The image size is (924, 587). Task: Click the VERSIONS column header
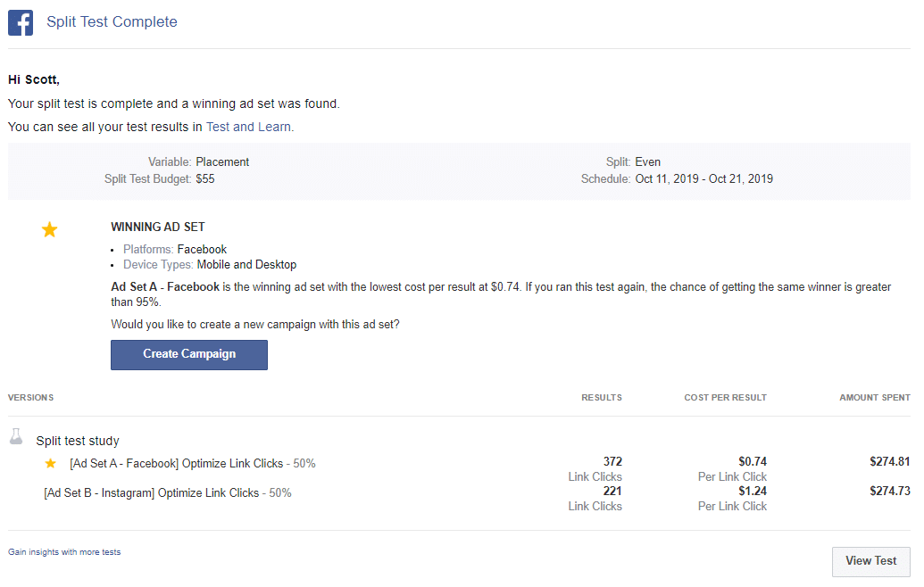tap(30, 398)
